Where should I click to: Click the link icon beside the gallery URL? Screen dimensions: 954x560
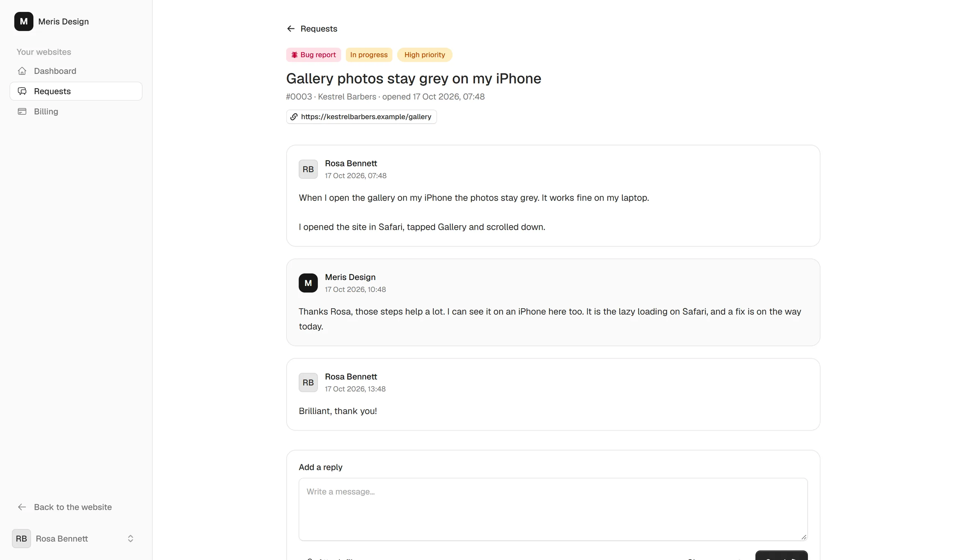pos(294,117)
